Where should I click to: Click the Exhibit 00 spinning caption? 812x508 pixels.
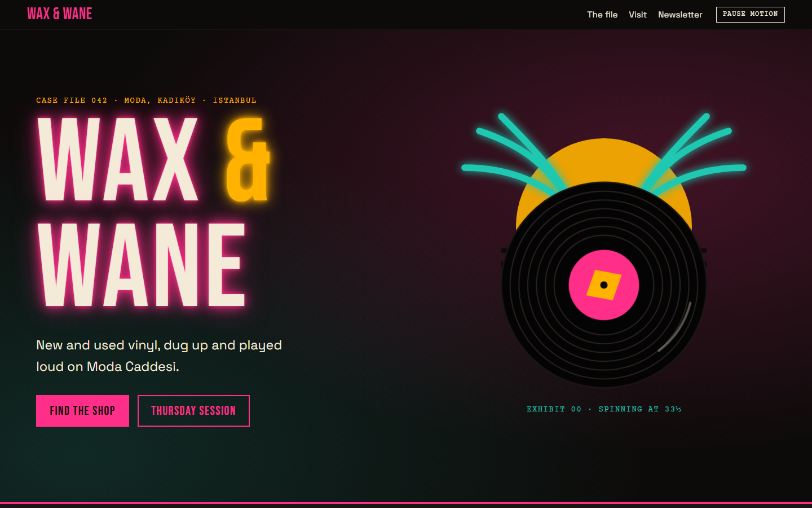[604, 409]
